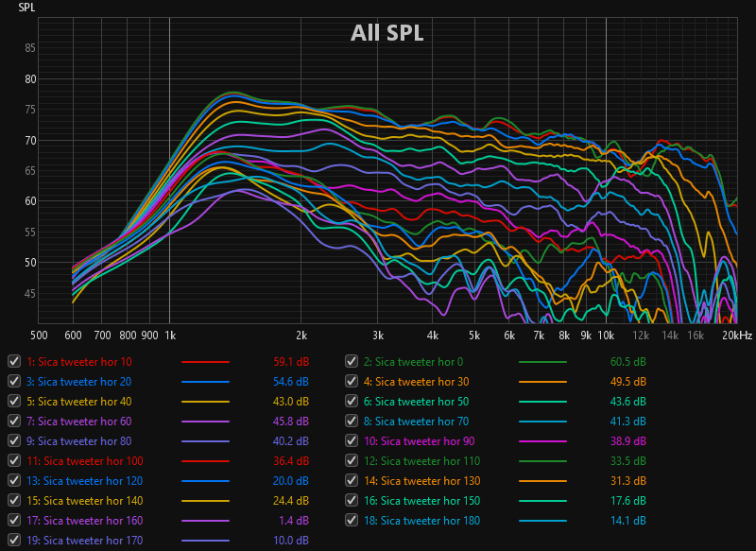Click the yellow line sample for hor 40
The width and height of the screenshot is (756, 551).
click(x=205, y=401)
